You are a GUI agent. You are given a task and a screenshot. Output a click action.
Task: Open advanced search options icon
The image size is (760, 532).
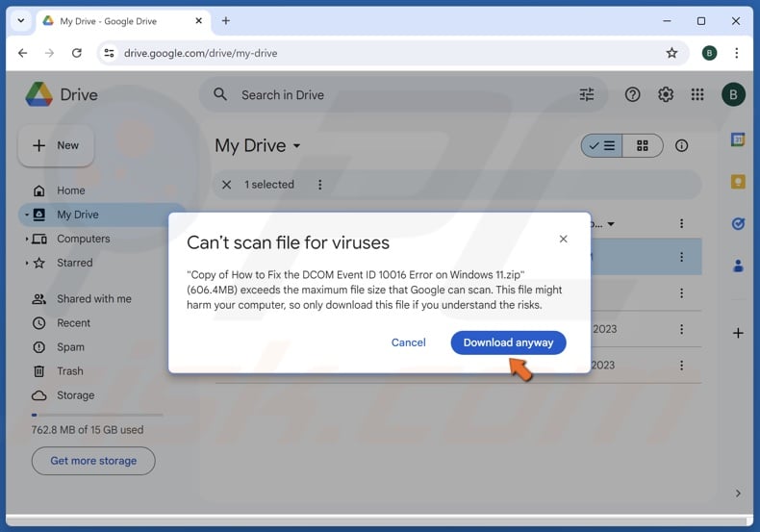point(587,94)
